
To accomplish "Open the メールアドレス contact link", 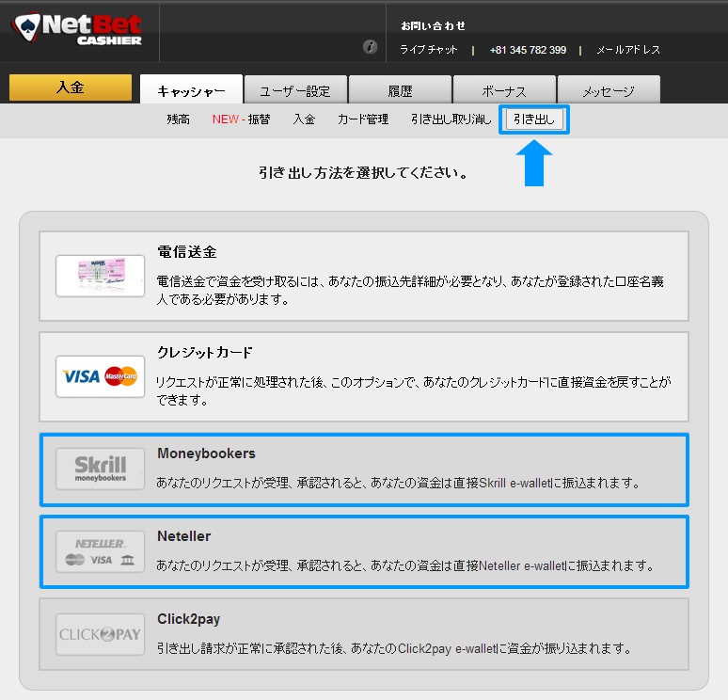I will [628, 50].
